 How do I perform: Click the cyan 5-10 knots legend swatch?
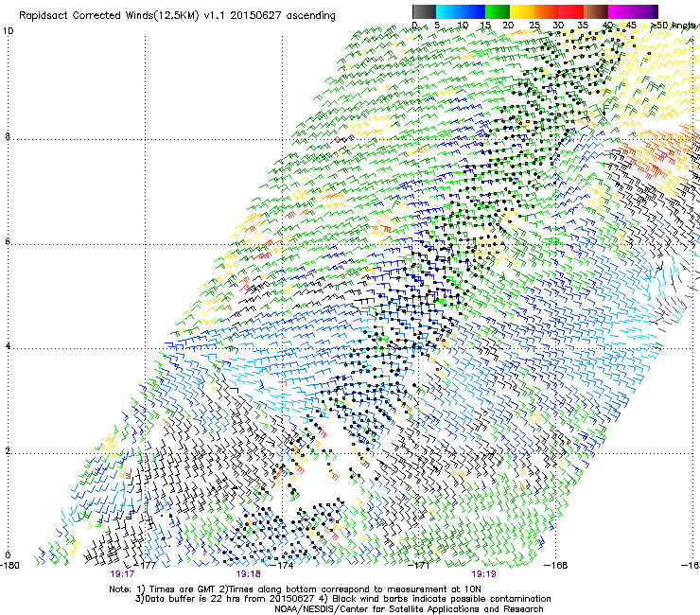(448, 11)
